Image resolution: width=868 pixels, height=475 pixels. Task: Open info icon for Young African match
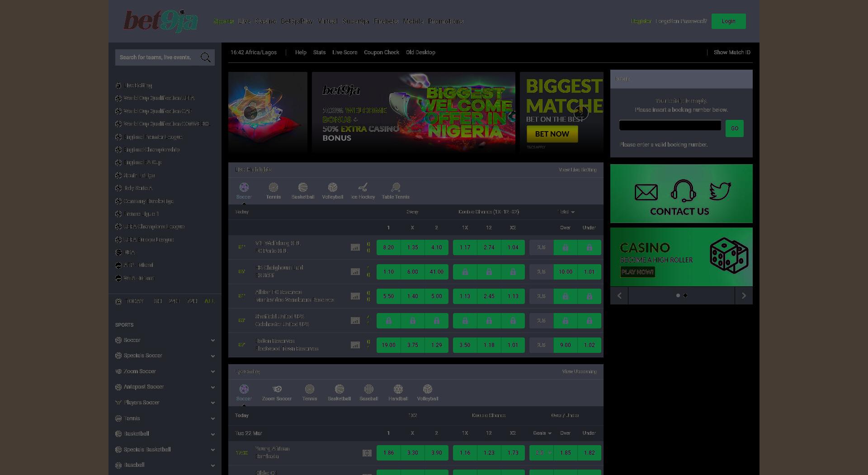click(367, 453)
